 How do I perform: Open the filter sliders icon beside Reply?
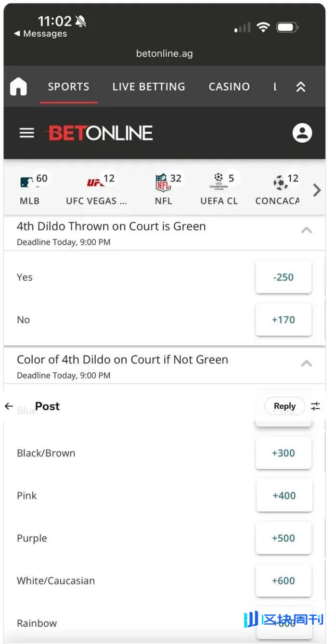click(x=315, y=406)
